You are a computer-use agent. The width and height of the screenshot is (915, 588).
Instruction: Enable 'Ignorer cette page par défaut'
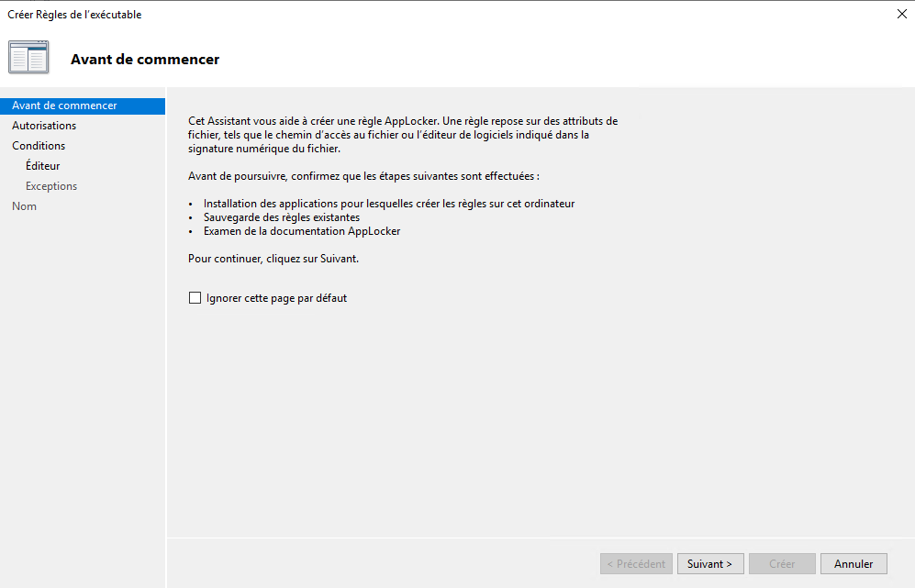[x=194, y=297]
